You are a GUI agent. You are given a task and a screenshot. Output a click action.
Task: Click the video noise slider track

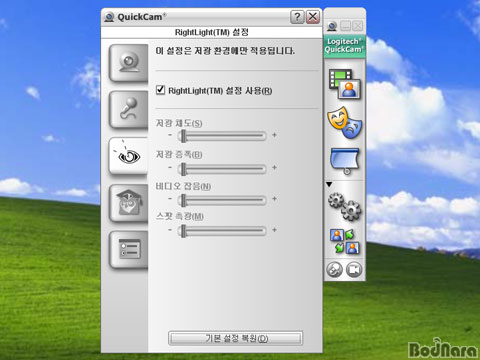pos(222,200)
